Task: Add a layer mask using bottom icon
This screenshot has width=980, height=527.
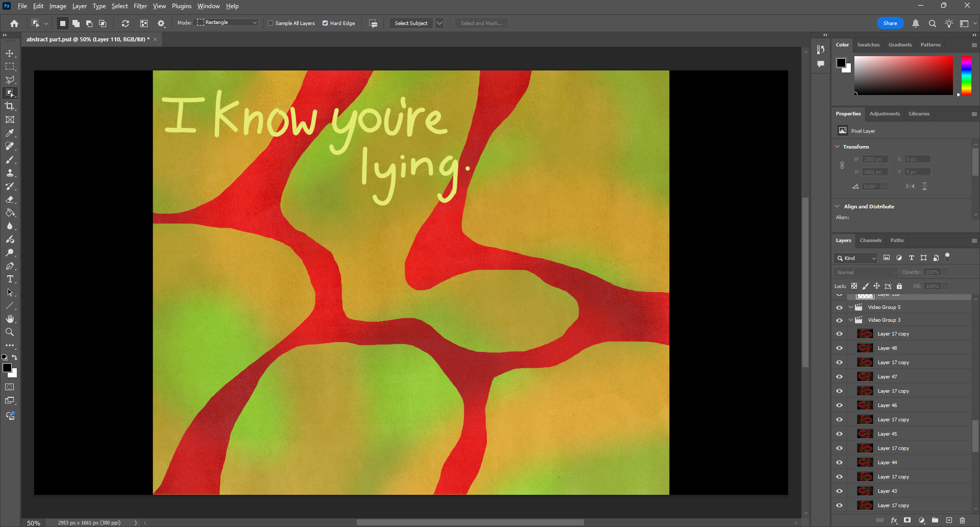Action: click(907, 520)
